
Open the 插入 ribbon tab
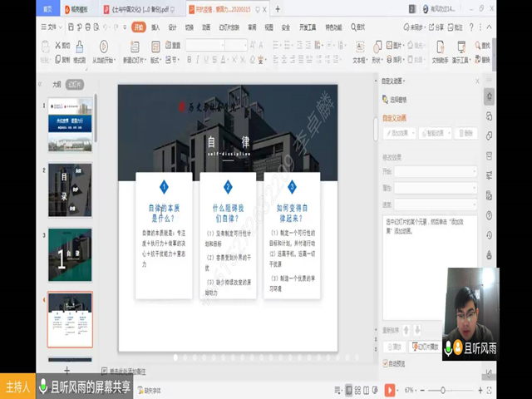click(x=155, y=27)
